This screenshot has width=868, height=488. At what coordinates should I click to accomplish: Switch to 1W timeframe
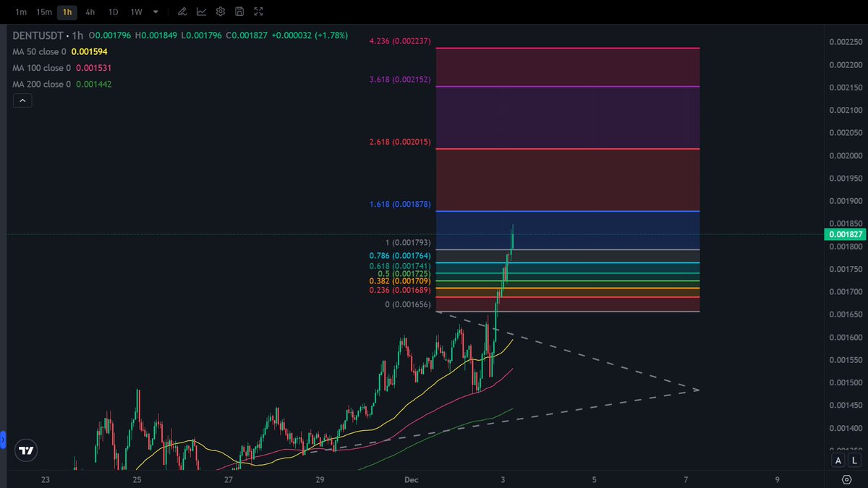[x=136, y=12]
